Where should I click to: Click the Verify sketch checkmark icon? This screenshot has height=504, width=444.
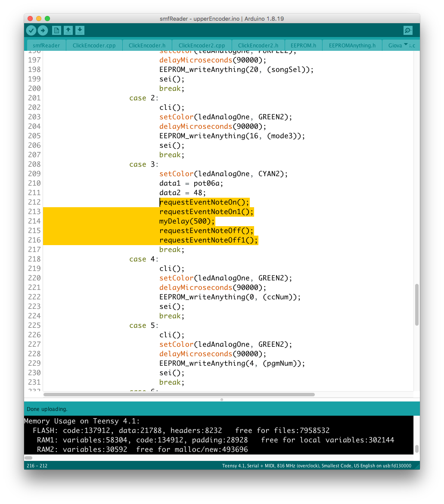(31, 30)
